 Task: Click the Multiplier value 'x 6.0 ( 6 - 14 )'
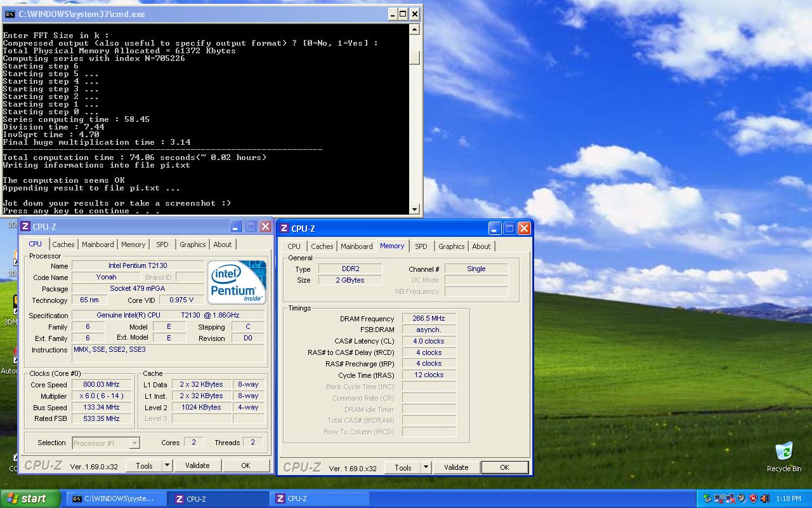point(101,396)
